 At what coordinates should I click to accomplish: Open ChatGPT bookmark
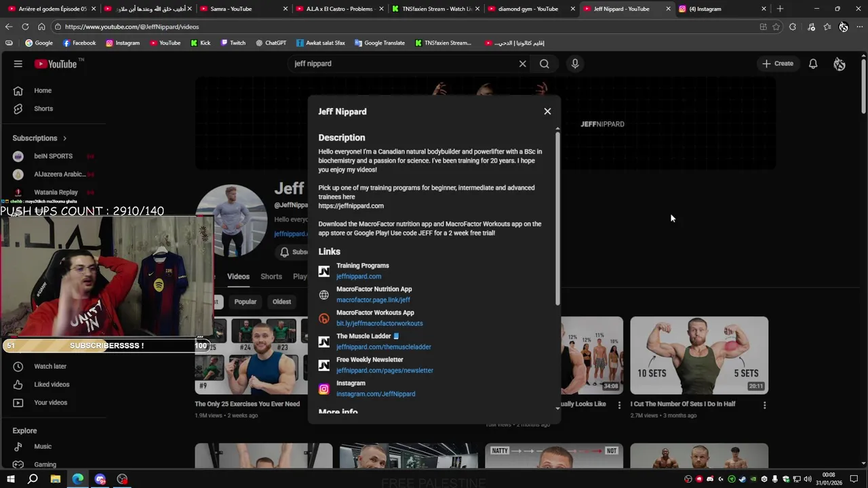tap(271, 43)
